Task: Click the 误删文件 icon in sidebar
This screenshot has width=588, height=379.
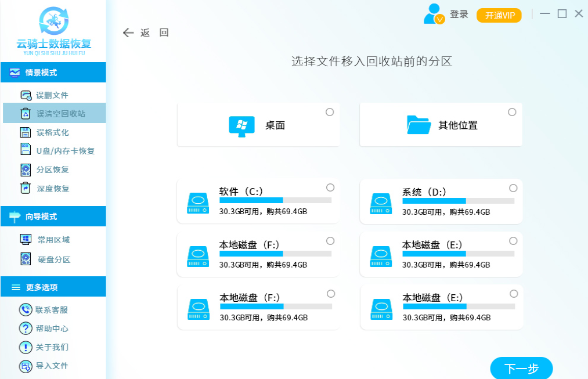Action: 26,95
